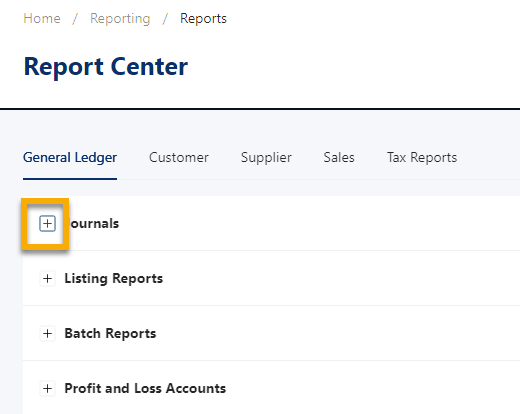Expand the Journals section plus icon
This screenshot has width=520, height=414.
point(47,223)
